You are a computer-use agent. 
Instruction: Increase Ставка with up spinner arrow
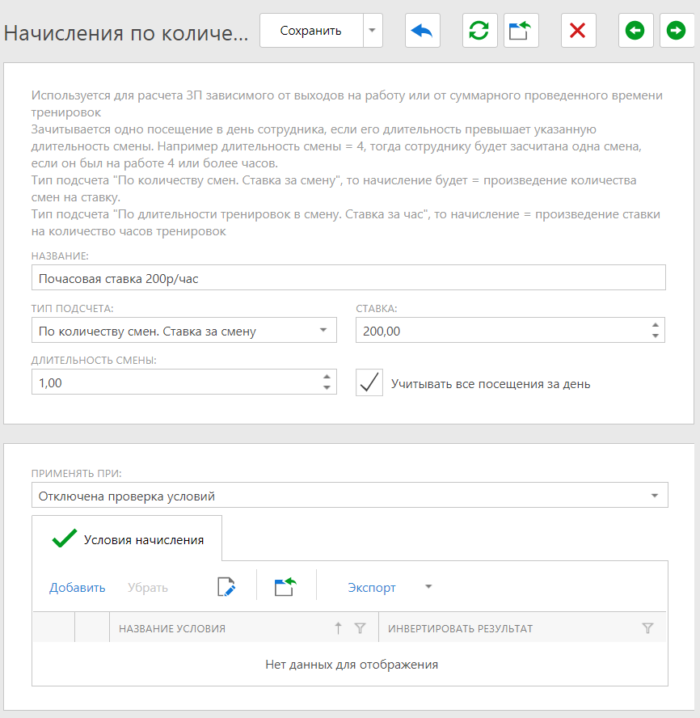[656, 325]
